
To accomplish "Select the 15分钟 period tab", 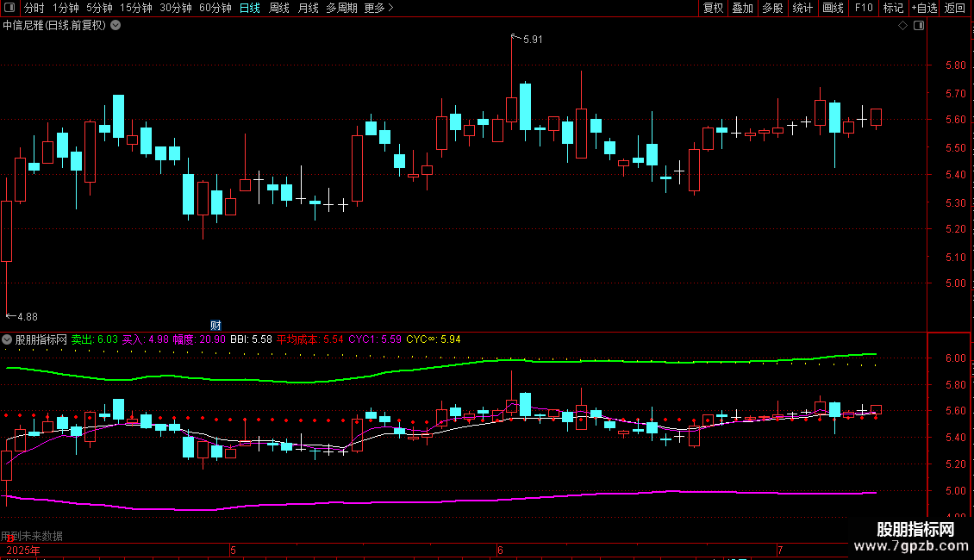I will coord(135,8).
